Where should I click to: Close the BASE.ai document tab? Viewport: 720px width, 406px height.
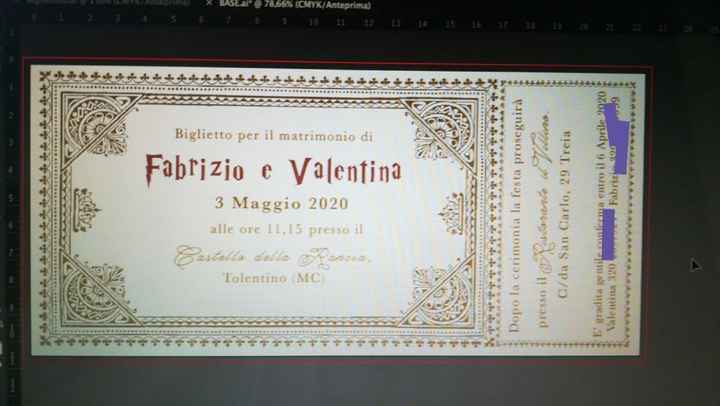point(209,4)
